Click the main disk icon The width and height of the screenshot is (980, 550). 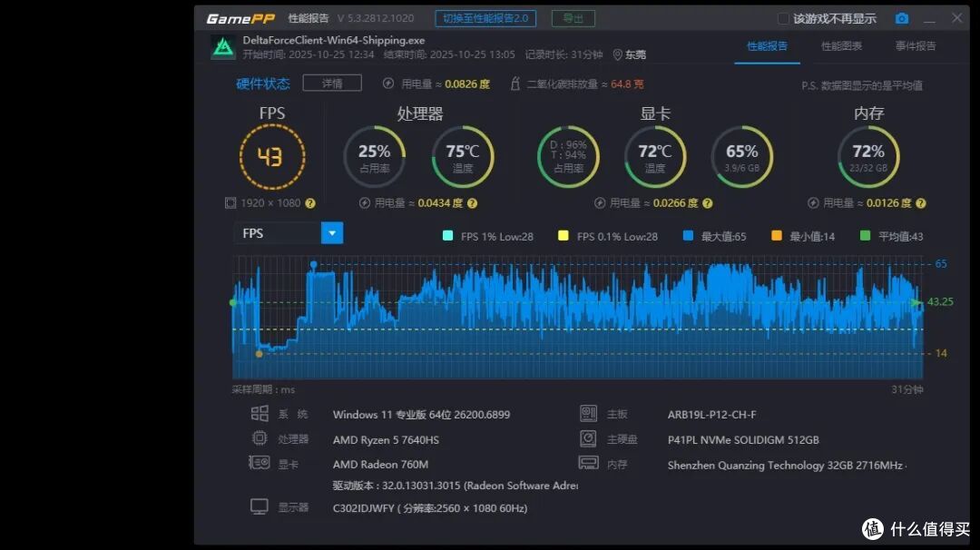(588, 438)
